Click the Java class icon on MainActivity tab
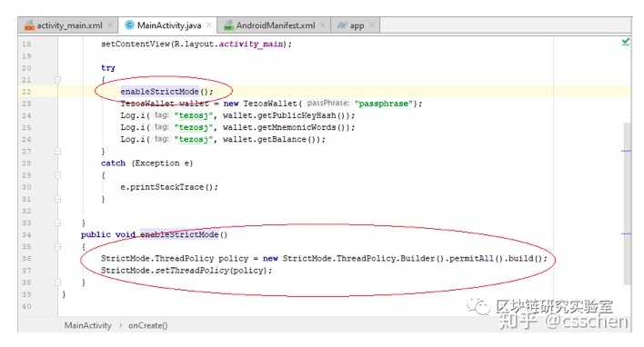The image size is (644, 347). click(x=129, y=25)
